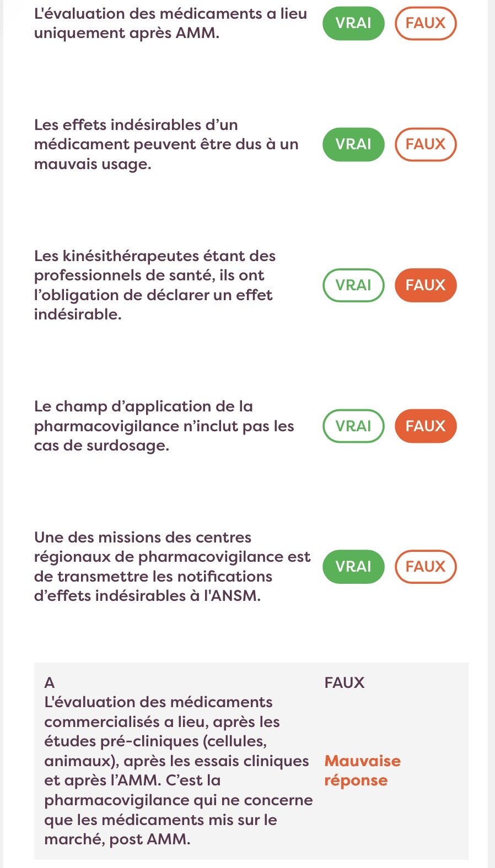This screenshot has height=868, width=495.
Task: Mark VRAI for kinésithérapeutes declaration obligation
Action: (353, 285)
